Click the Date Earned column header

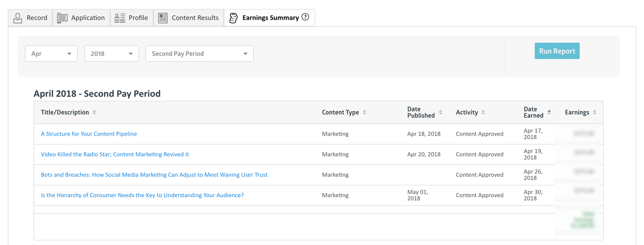(534, 112)
